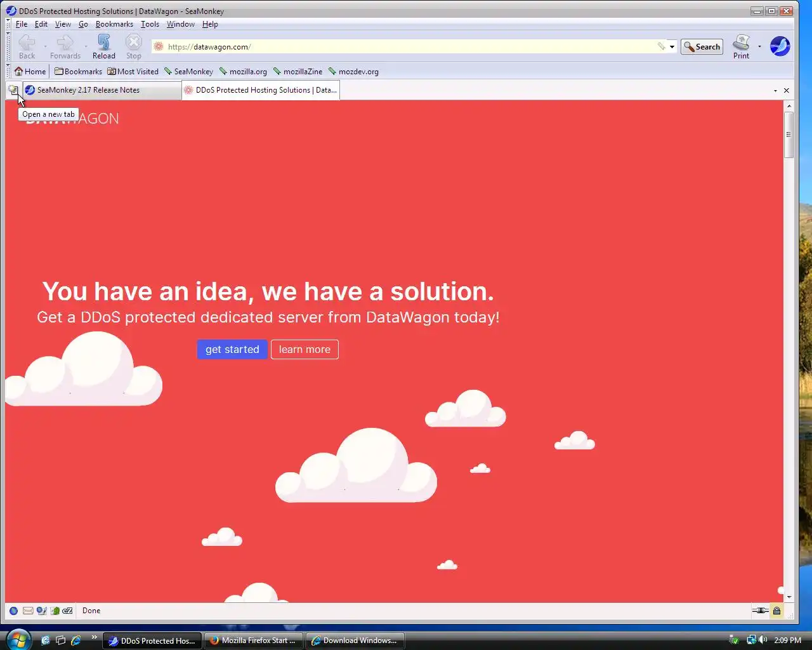
Task: Click the SeaMonkey throbber logo
Action: 780,46
